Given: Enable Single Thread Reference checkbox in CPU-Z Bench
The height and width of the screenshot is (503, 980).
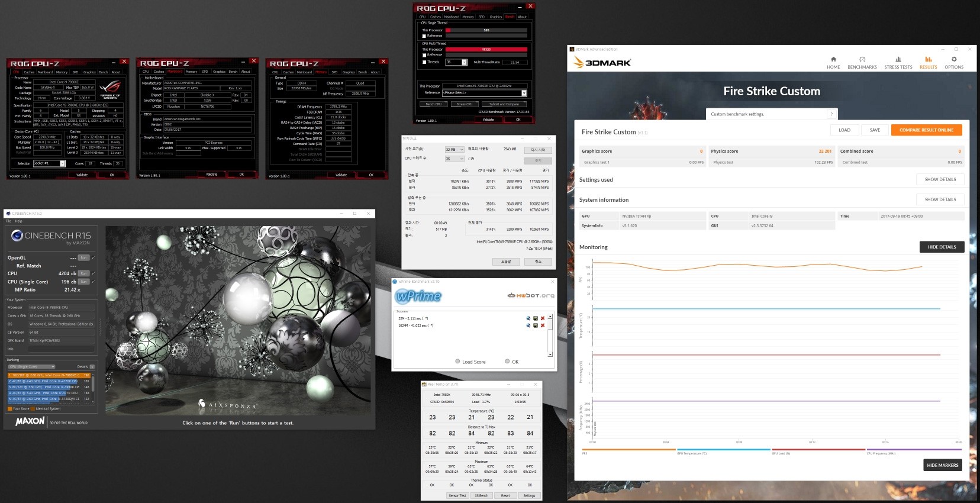Looking at the screenshot, I should coord(424,36).
